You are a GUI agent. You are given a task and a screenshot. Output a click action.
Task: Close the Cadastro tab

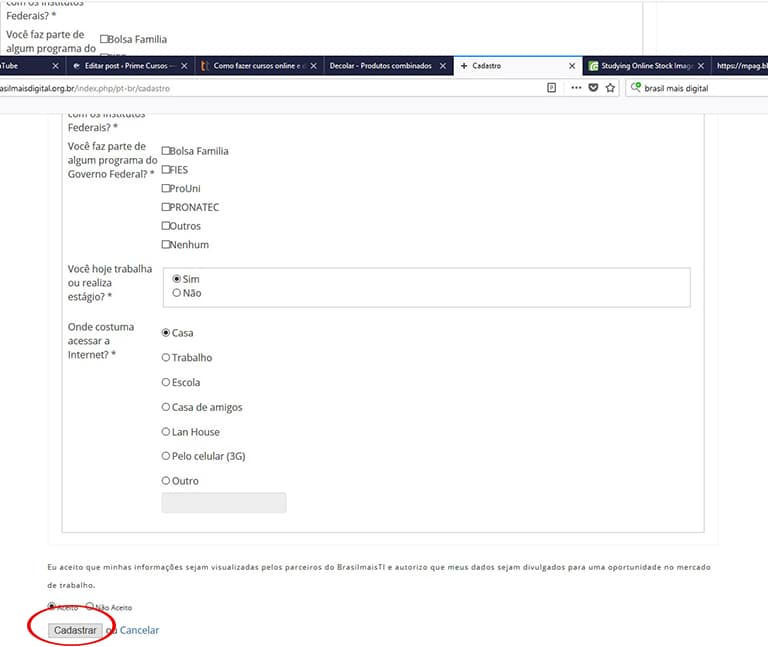[572, 66]
